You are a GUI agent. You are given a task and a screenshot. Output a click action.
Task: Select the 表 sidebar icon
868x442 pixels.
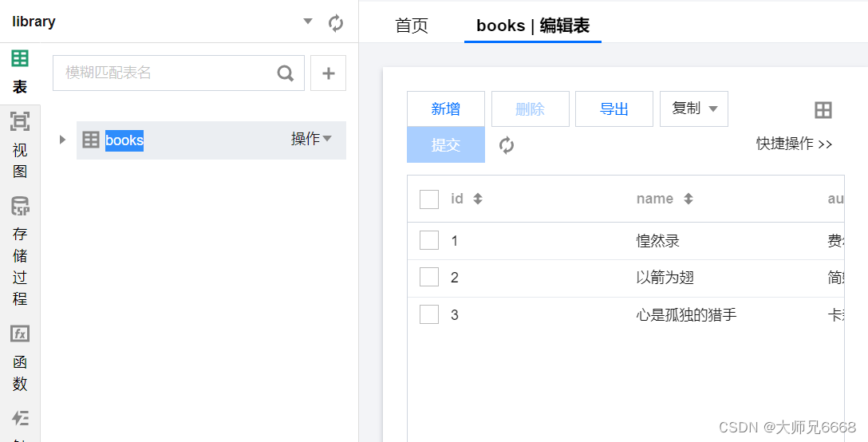click(x=20, y=72)
